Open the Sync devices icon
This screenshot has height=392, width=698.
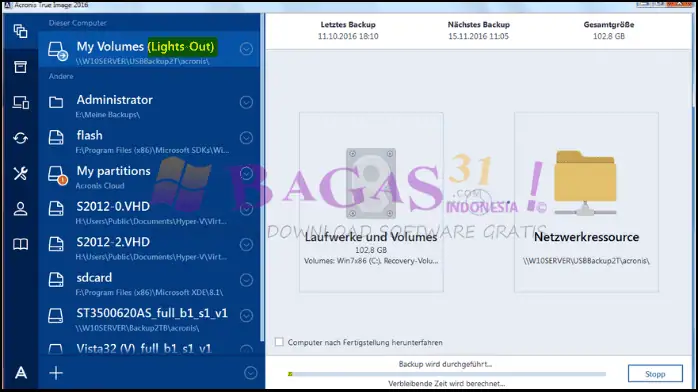coord(20,102)
